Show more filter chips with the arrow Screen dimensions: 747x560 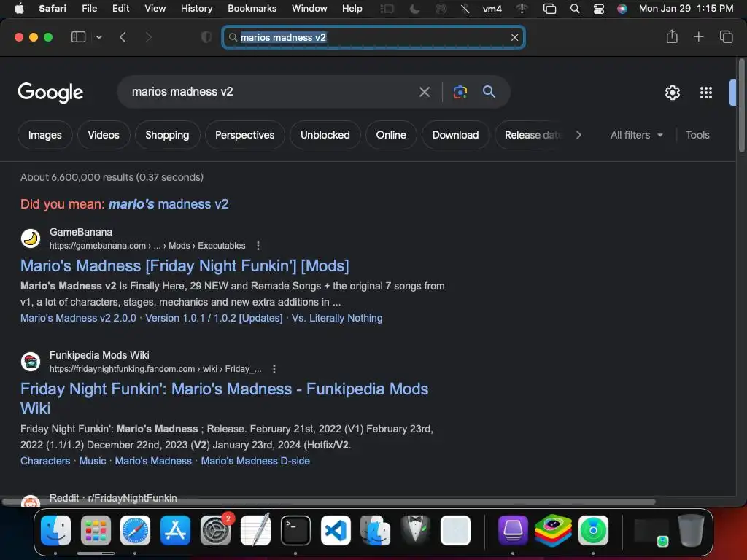(578, 135)
